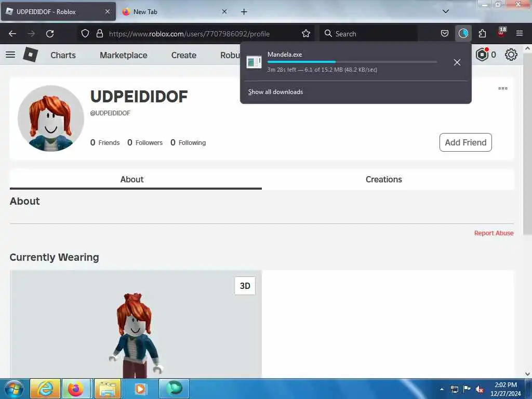The width and height of the screenshot is (532, 399).
Task: Bookmark this page with the star icon
Action: tap(305, 34)
